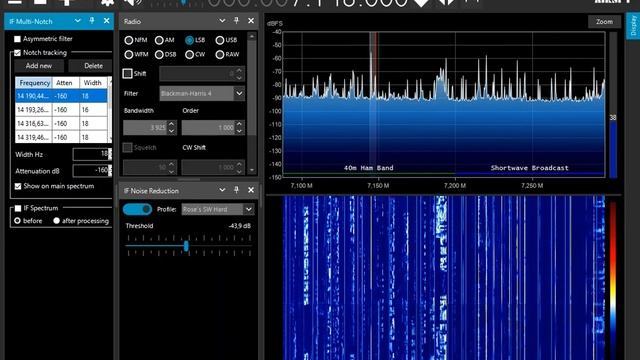
Task: Click the Zoom button above the spectrum
Action: coord(604,22)
